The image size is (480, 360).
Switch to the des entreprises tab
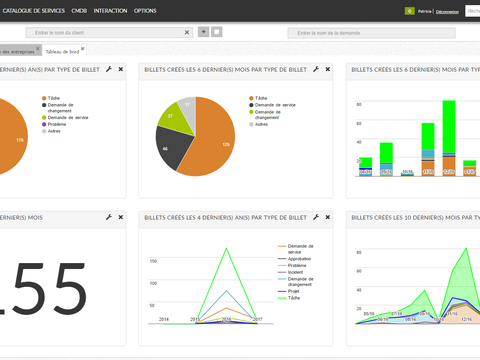17,52
